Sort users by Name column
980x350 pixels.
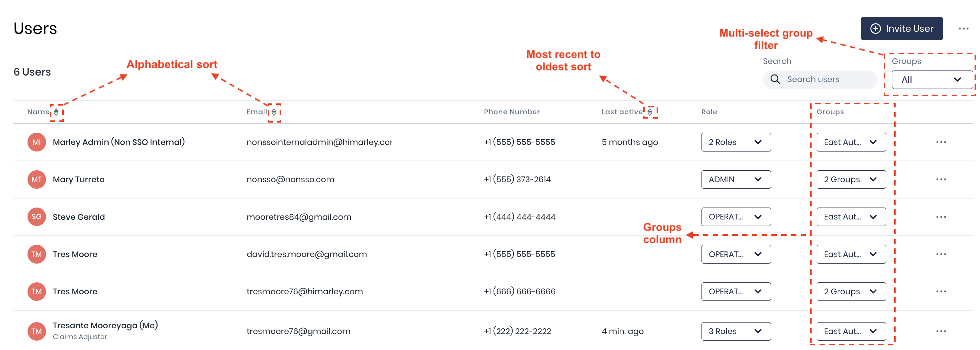tap(56, 112)
